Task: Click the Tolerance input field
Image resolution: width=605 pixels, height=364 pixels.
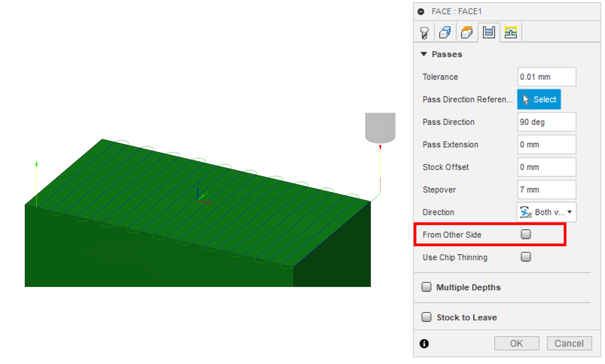Action: point(545,77)
